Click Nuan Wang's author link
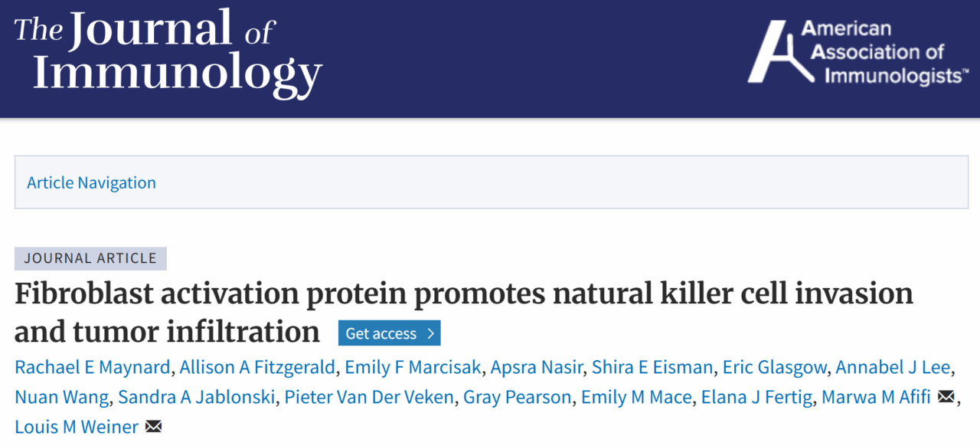The image size is (980, 446). (60, 397)
